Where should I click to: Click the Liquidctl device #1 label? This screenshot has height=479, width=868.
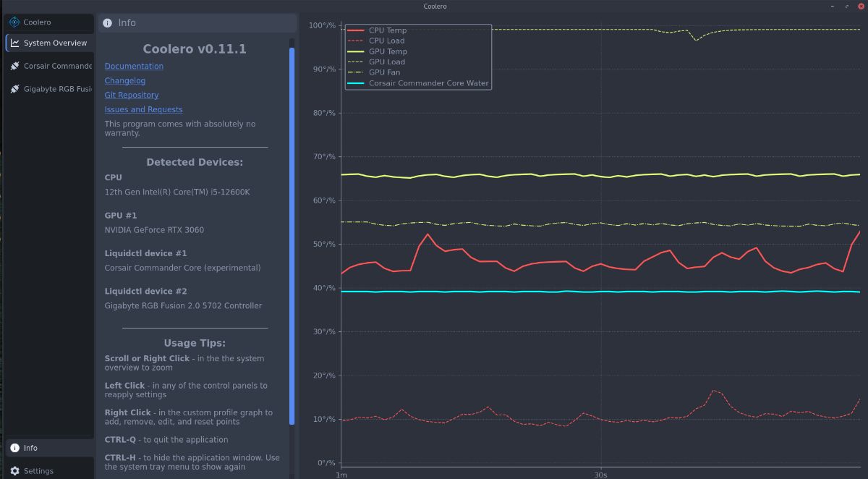145,253
